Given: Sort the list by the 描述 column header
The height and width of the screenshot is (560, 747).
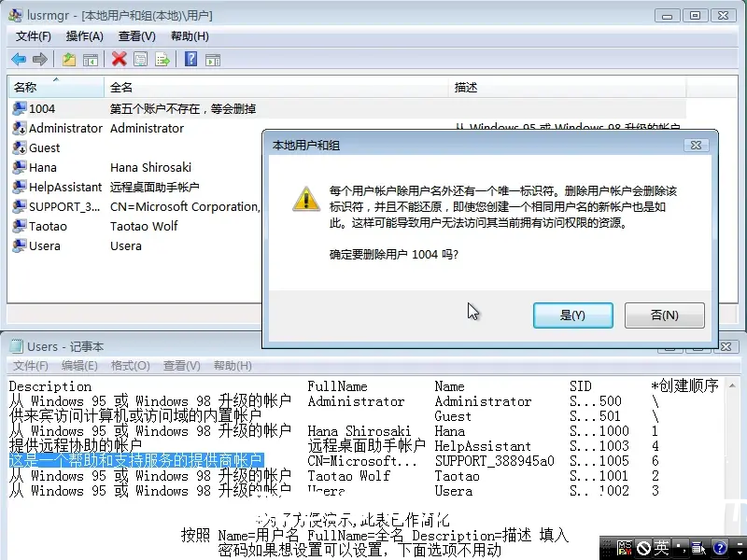Looking at the screenshot, I should (x=568, y=87).
